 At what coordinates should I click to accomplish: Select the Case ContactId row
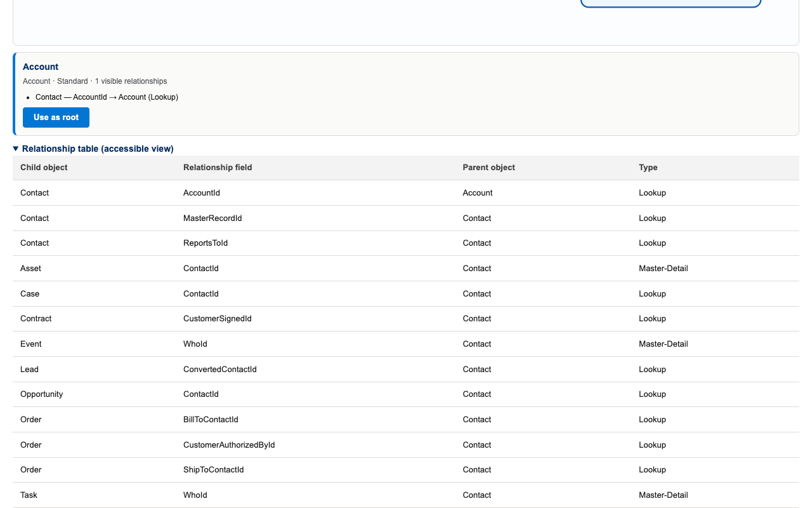tap(406, 294)
